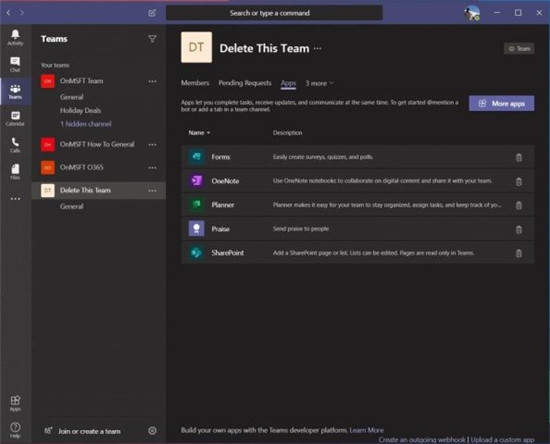Viewport: 550px width, 444px height.
Task: Sort apps by Name column header
Action: point(199,133)
